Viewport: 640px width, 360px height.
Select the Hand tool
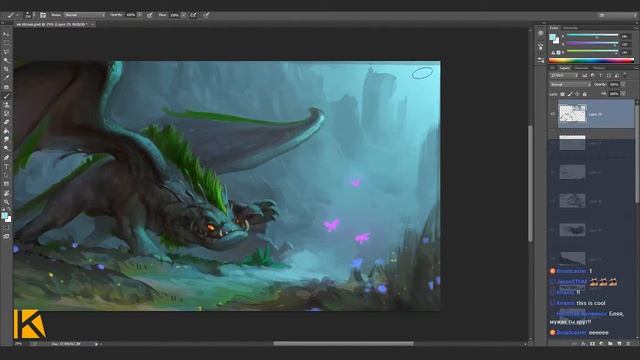click(x=6, y=193)
